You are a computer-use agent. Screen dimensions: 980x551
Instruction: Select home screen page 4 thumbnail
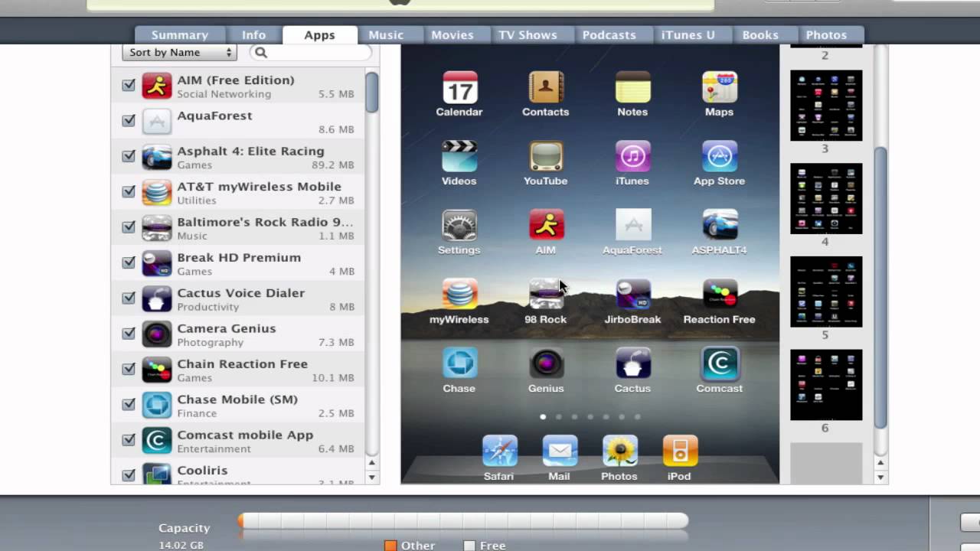pos(826,198)
